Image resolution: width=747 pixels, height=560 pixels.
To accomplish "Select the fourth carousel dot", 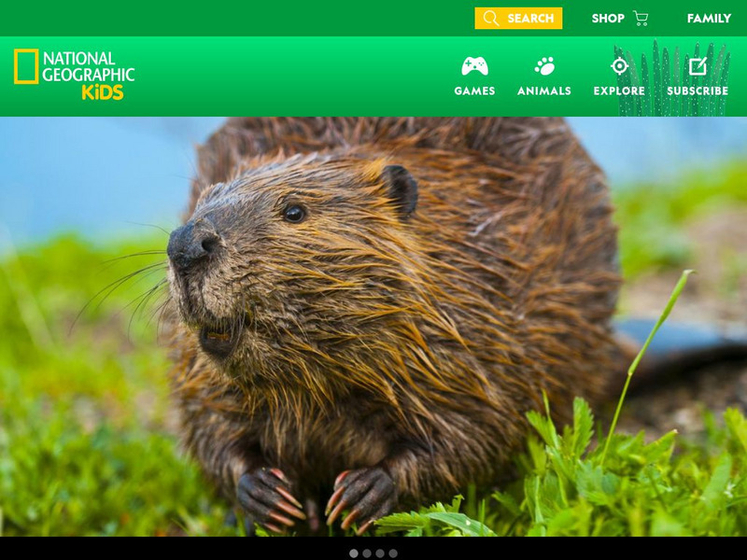I will [x=393, y=553].
